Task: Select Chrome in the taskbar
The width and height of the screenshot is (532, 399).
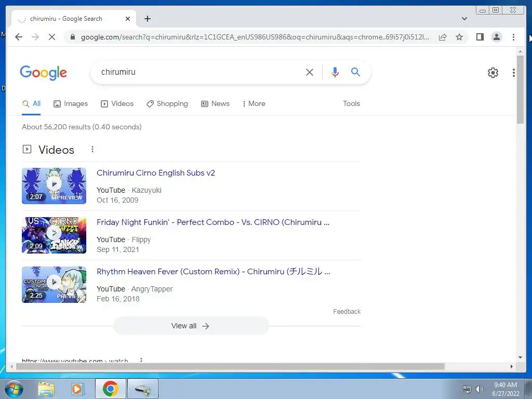Action: tap(110, 389)
